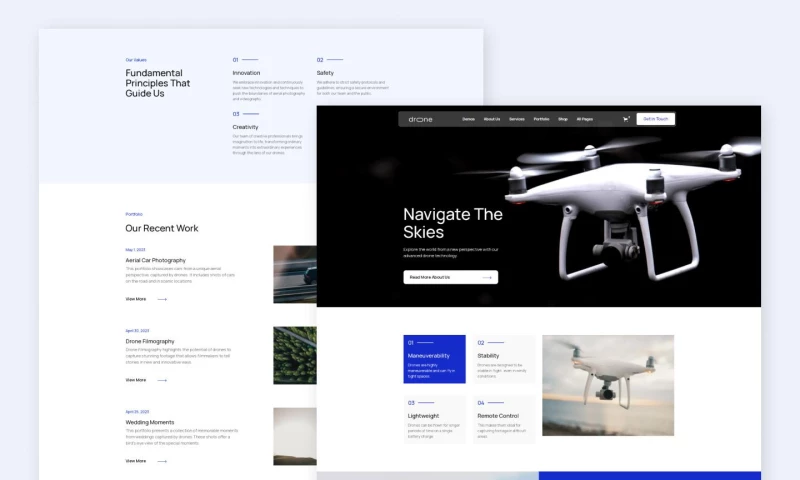Click View More under Drone Filmography
Screen dimensions: 800x480
(136, 380)
